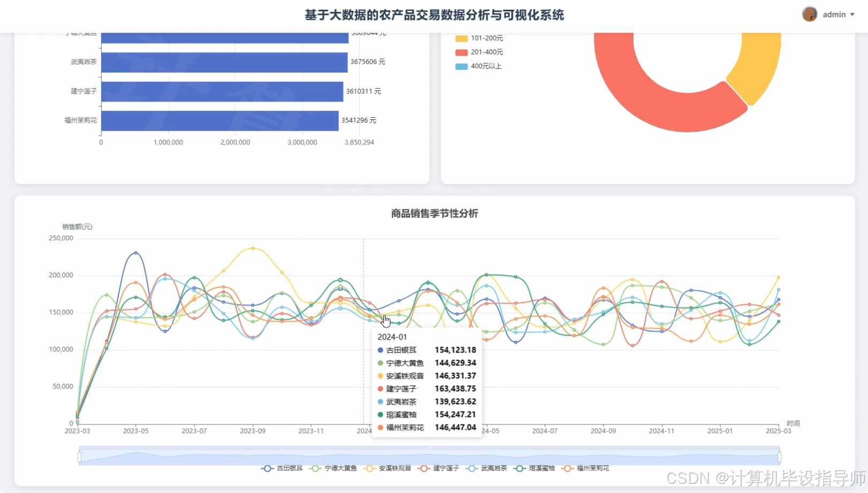The image size is (868, 493).
Task: Click the middle of the data zoom bar
Action: click(429, 456)
